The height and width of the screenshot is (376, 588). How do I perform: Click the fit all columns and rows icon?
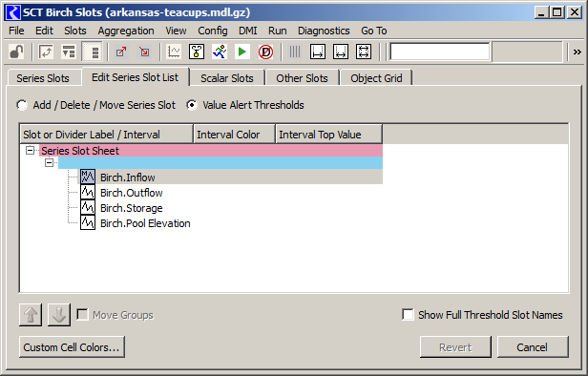pyautogui.click(x=364, y=52)
